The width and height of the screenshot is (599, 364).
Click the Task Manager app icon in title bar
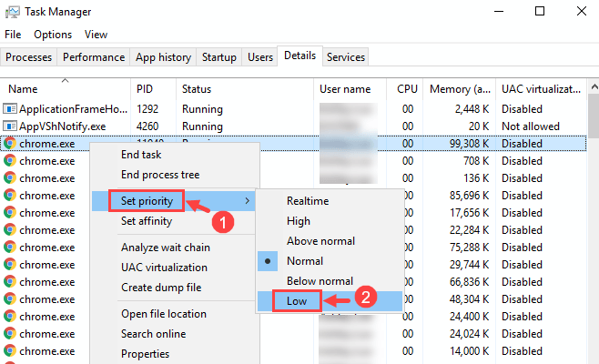[12, 12]
